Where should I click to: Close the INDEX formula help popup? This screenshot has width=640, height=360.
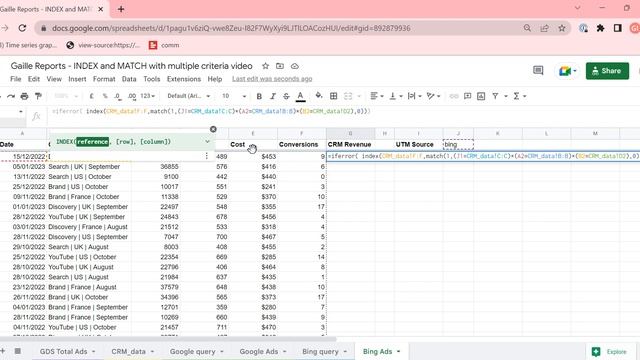coord(213,129)
